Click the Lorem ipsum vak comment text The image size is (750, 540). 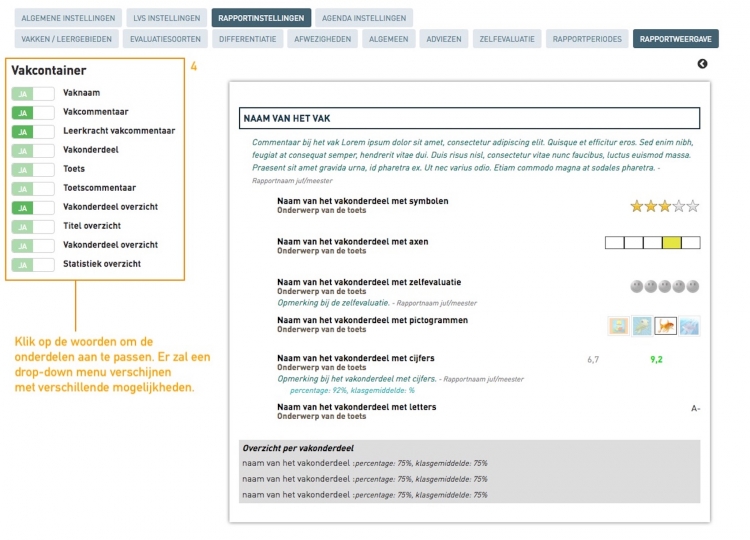pos(473,155)
